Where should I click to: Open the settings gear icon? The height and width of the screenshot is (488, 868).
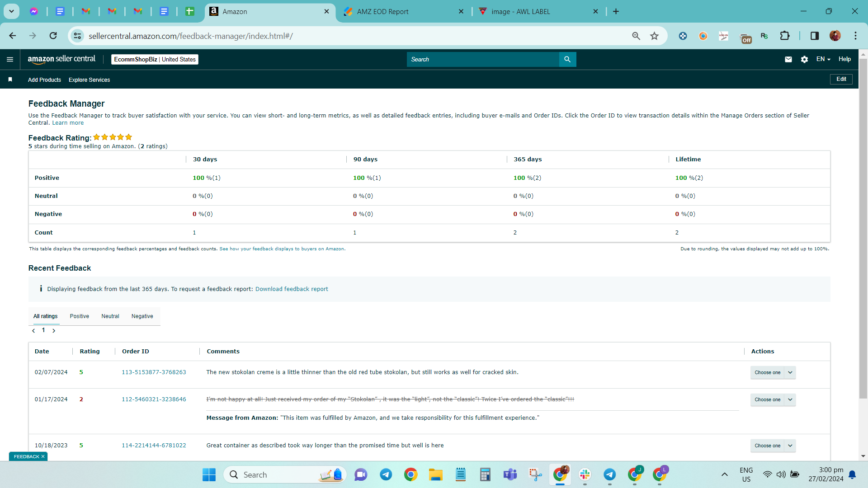804,59
